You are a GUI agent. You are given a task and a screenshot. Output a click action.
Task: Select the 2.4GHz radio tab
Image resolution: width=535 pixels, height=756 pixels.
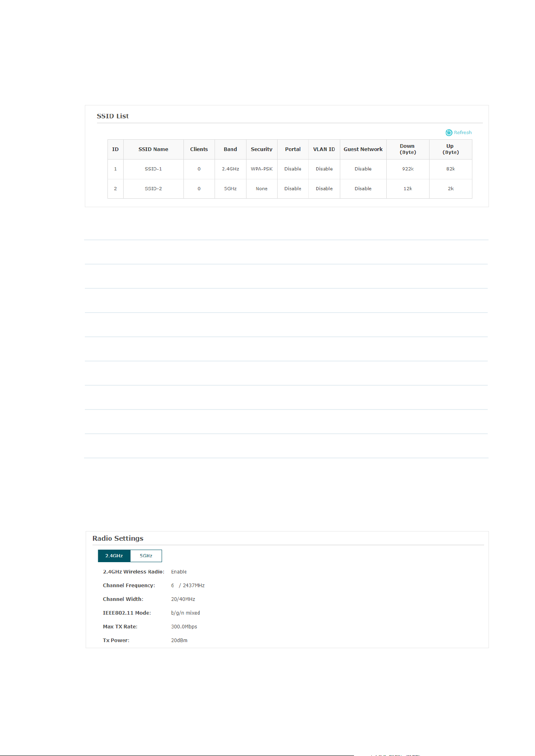(114, 556)
